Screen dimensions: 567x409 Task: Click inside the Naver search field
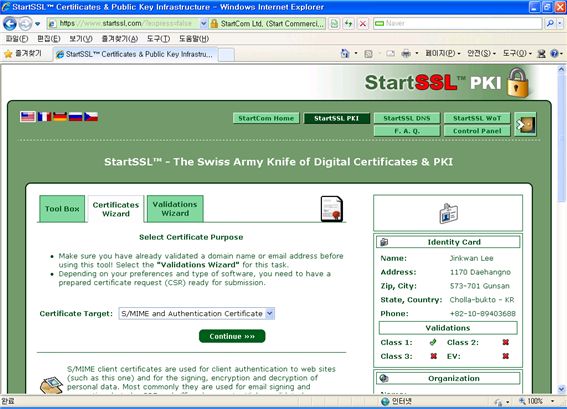[457, 24]
